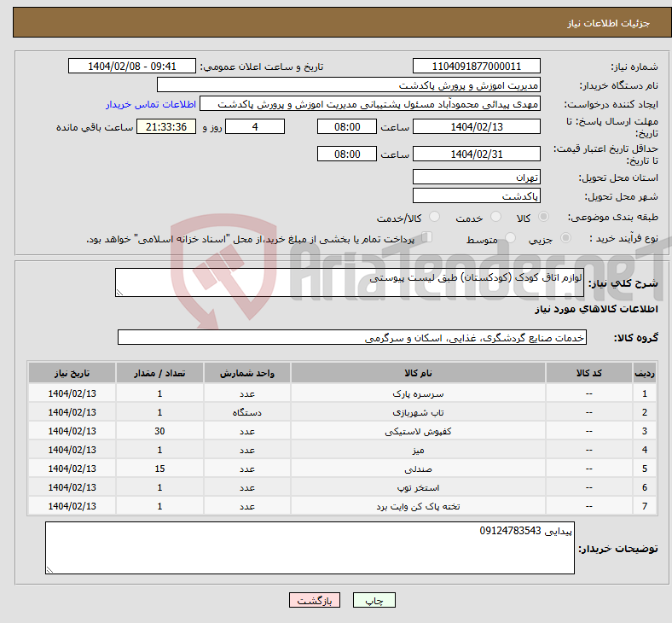672x623 pixels.
Task: Click the بازگشت (back) button
Action: (315, 600)
